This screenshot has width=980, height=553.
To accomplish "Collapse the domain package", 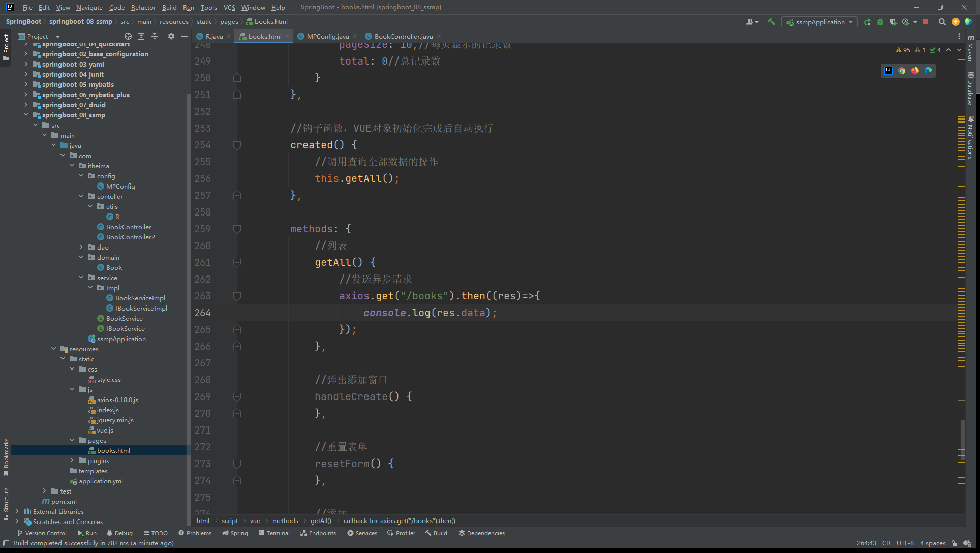I will pyautogui.click(x=81, y=257).
